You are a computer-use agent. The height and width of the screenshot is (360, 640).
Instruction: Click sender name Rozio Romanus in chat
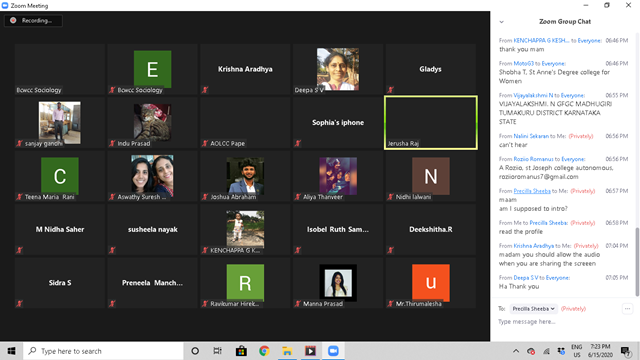[x=533, y=159]
